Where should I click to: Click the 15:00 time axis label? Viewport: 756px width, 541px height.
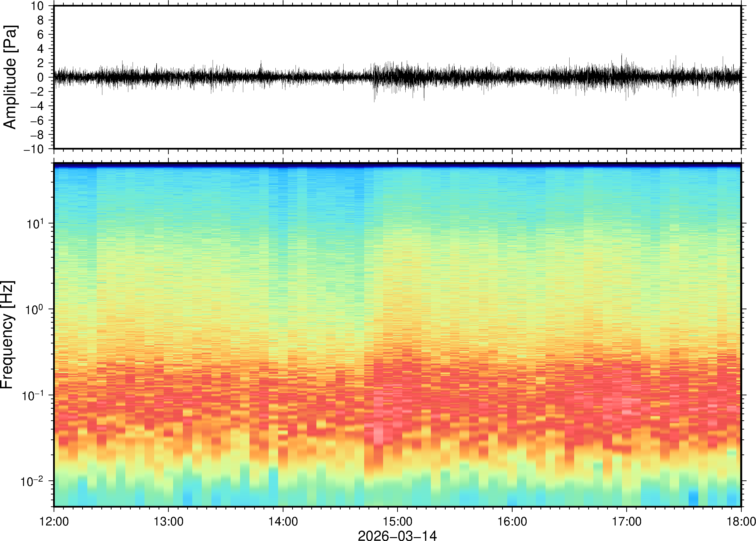[397, 521]
